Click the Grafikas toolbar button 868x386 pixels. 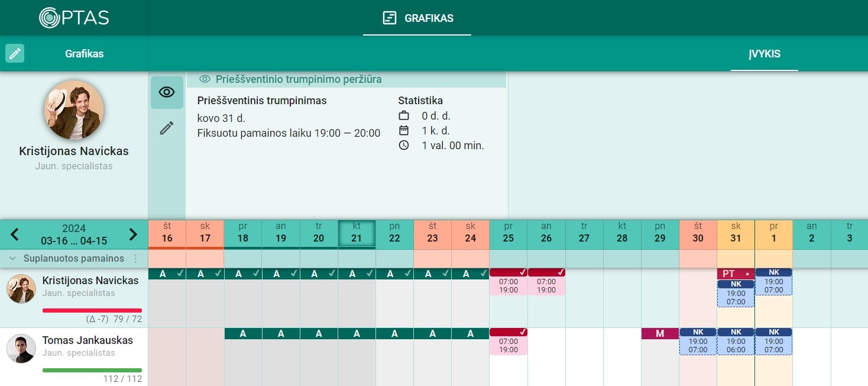(84, 54)
